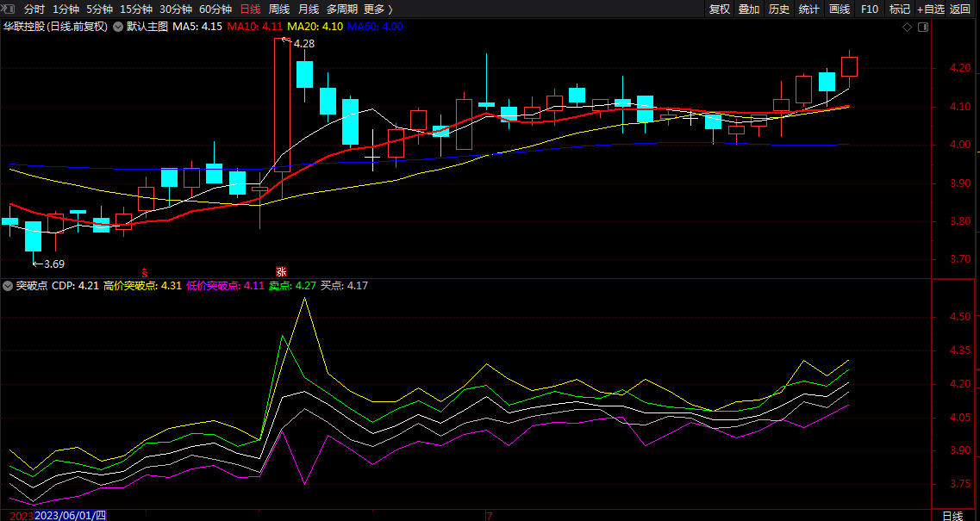This screenshot has height=521, width=980.
Task: Click the top-left panel toggle icon
Action: pos(8,9)
